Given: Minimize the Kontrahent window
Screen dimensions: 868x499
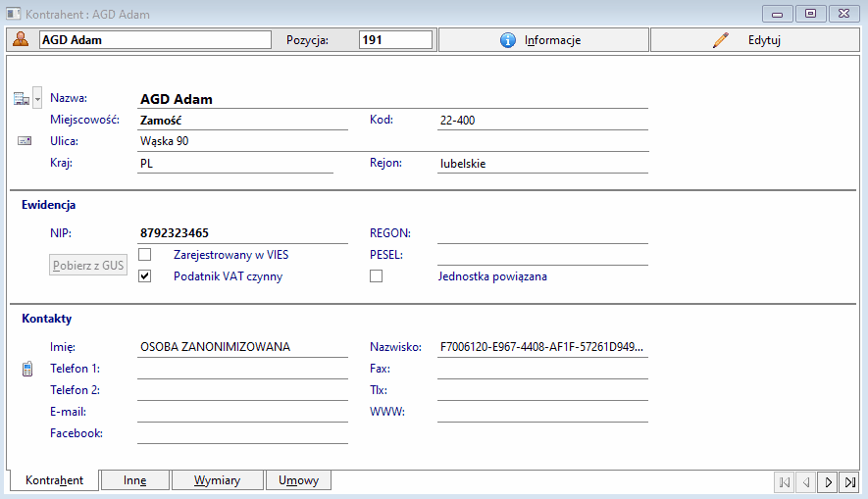Looking at the screenshot, I should (x=777, y=14).
